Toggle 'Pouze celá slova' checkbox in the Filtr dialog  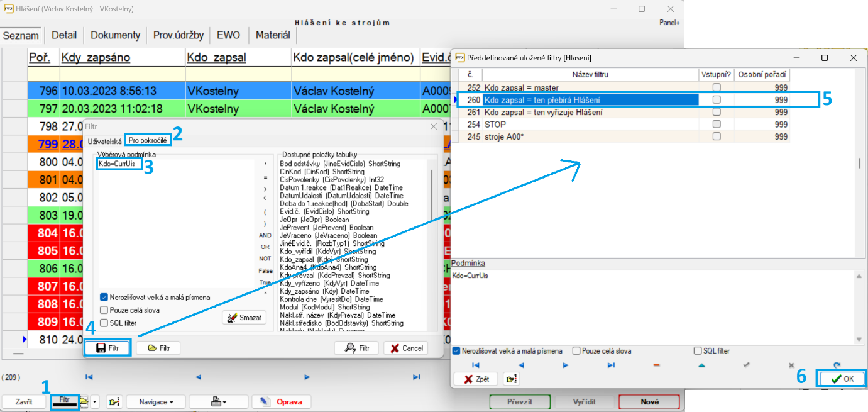[x=104, y=310]
